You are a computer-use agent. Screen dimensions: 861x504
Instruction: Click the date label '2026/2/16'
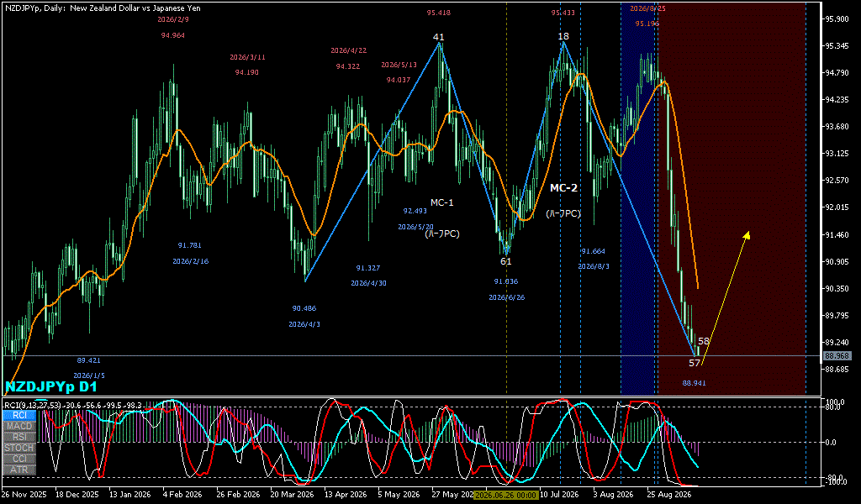(x=191, y=261)
